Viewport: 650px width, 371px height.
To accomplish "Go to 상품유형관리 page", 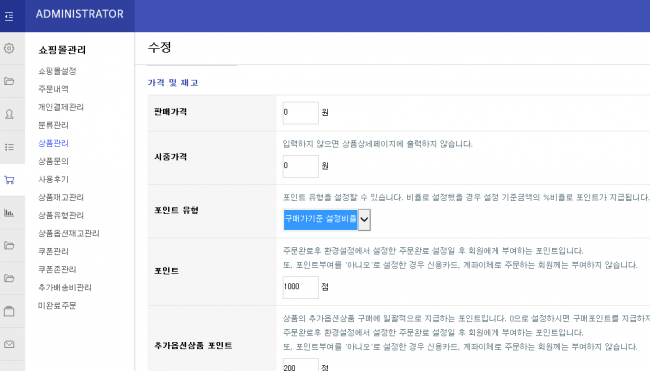I will tap(61, 215).
